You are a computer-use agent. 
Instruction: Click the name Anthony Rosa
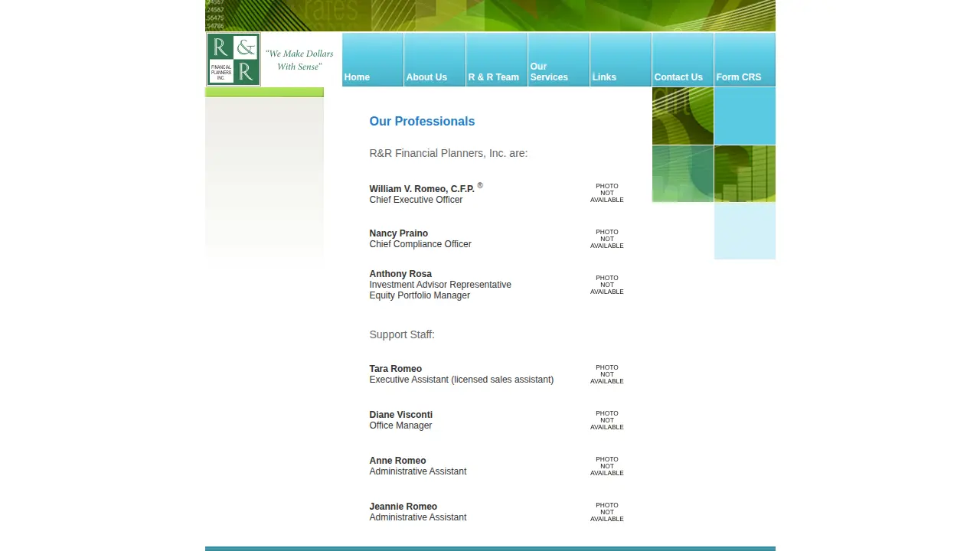400,274
